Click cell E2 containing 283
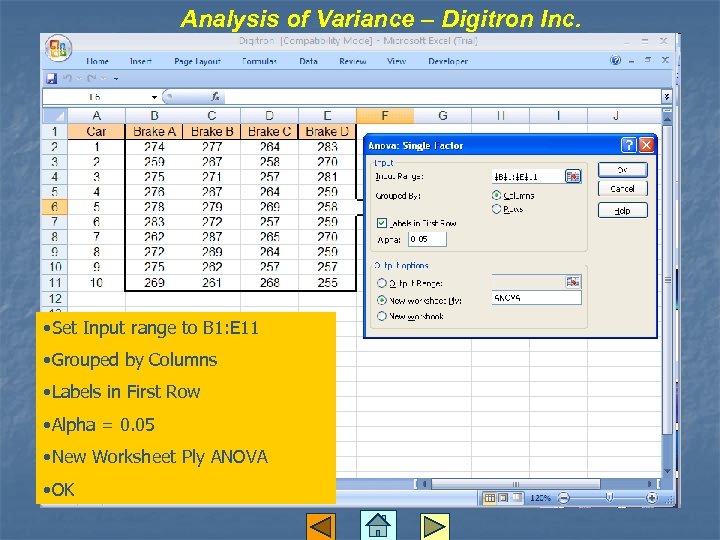Image resolution: width=720 pixels, height=540 pixels. pos(327,146)
